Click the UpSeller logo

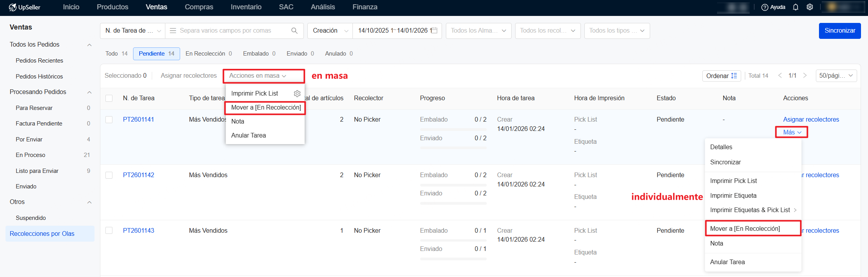pyautogui.click(x=25, y=7)
